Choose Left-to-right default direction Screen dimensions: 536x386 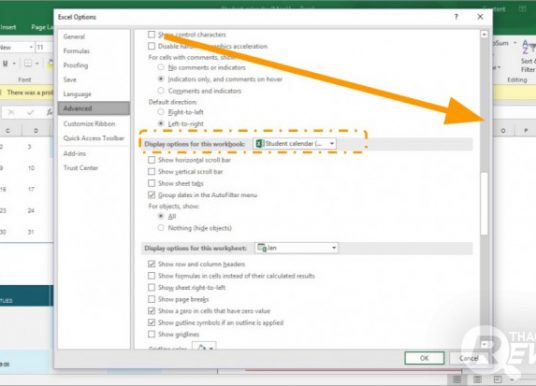point(161,123)
